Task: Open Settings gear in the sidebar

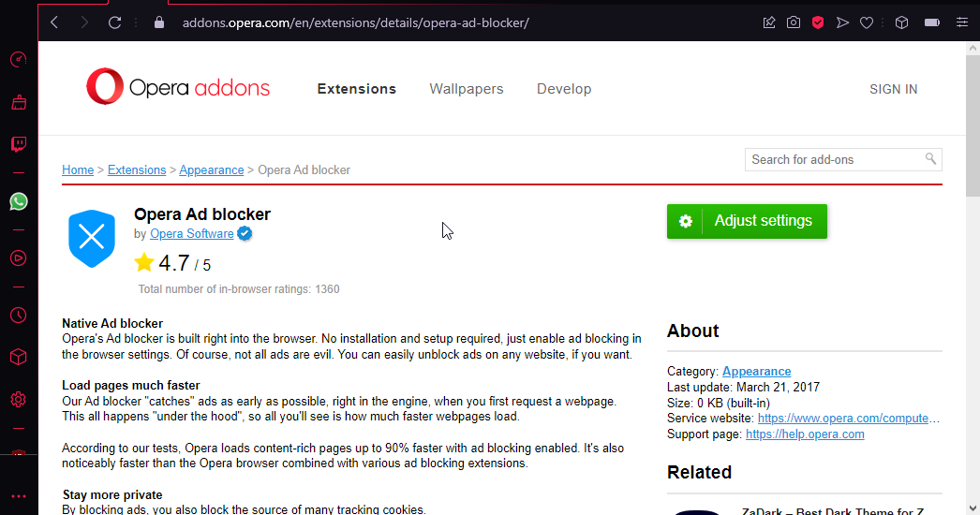Action: (19, 400)
